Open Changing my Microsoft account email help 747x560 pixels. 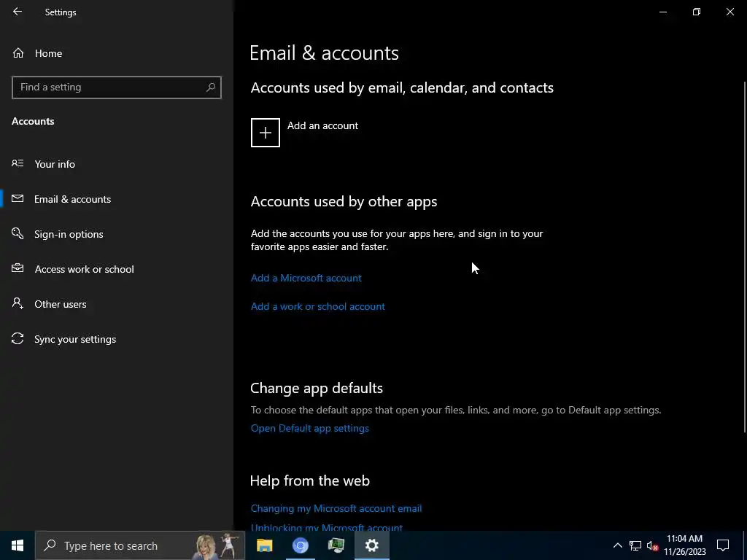click(x=336, y=508)
